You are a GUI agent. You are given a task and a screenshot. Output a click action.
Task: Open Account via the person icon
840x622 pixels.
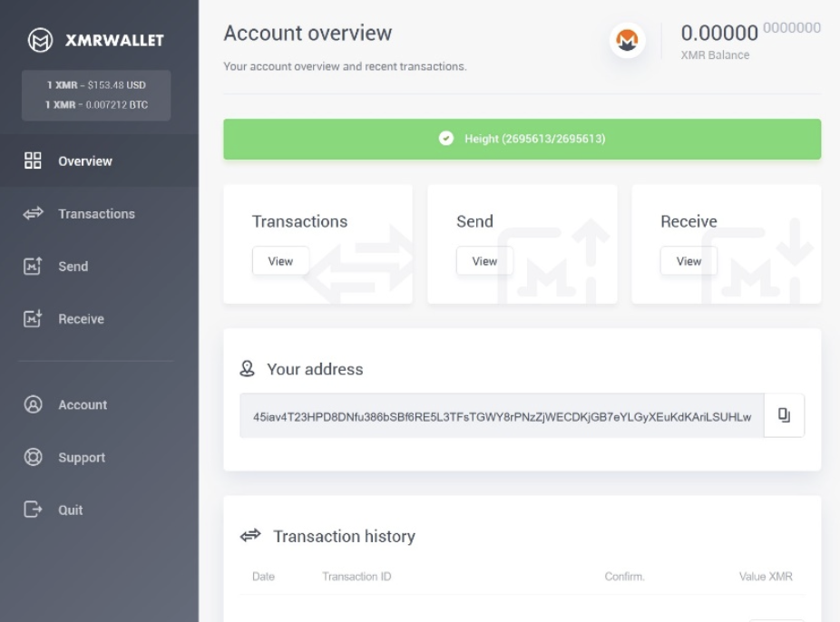point(33,404)
